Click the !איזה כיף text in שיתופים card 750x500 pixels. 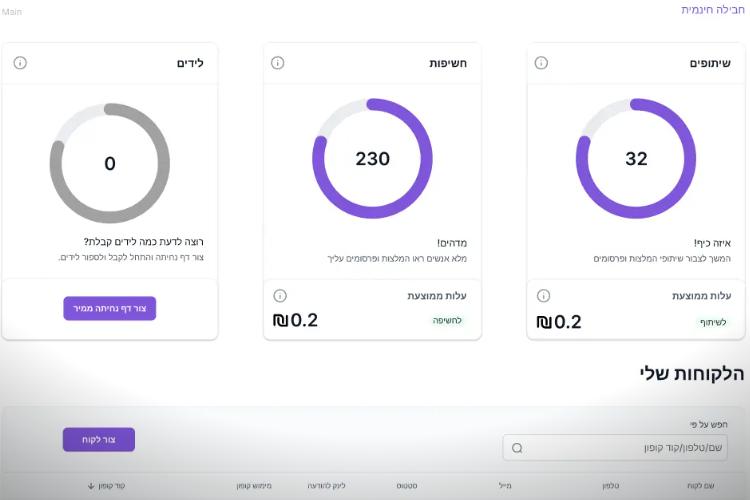[712, 243]
